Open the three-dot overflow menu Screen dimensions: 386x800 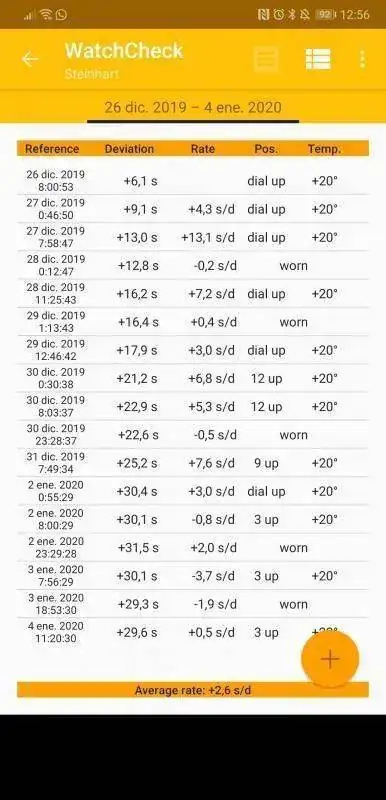362,59
